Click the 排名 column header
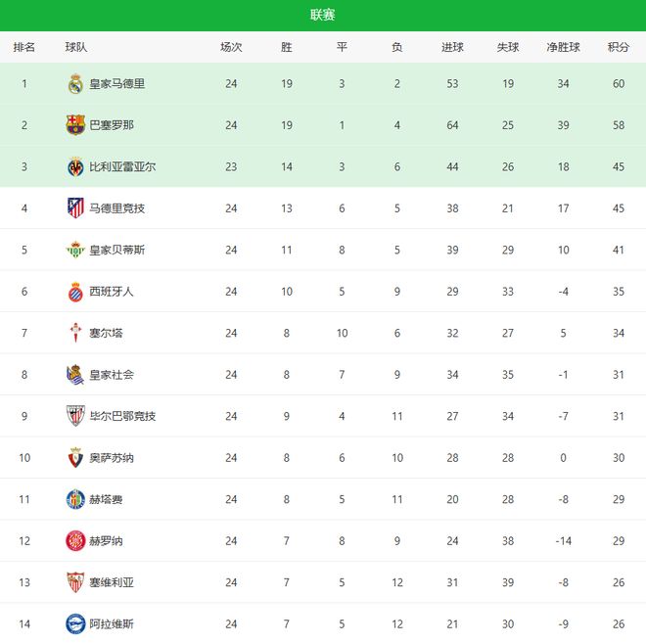The height and width of the screenshot is (644, 646). [x=24, y=47]
